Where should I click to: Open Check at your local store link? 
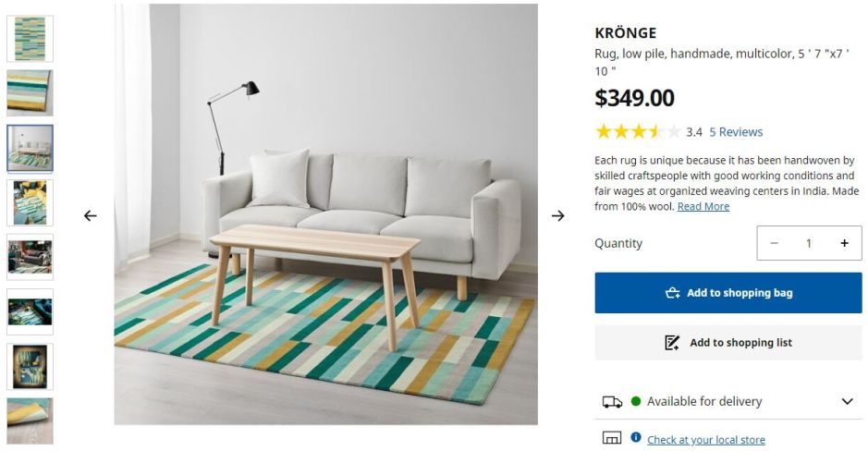[x=706, y=440]
